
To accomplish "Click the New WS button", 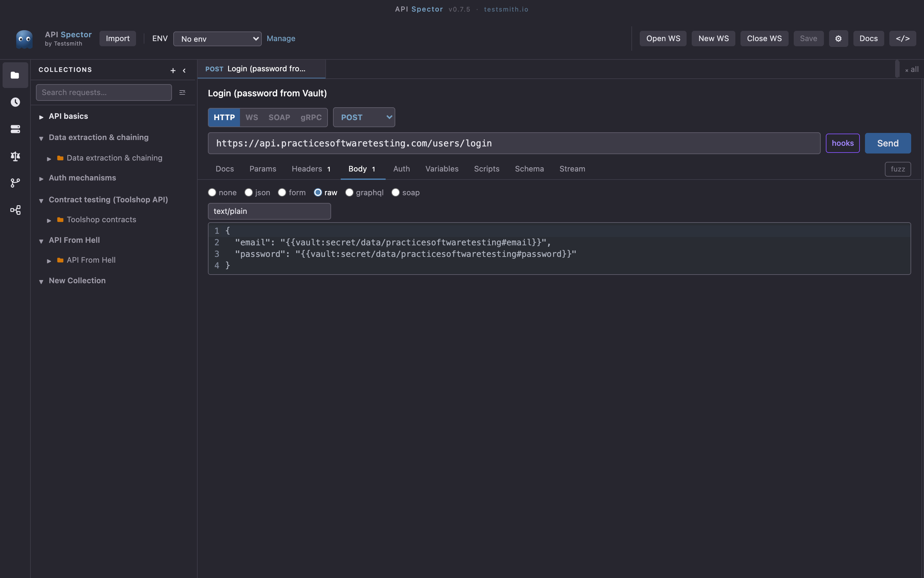I will pos(713,39).
